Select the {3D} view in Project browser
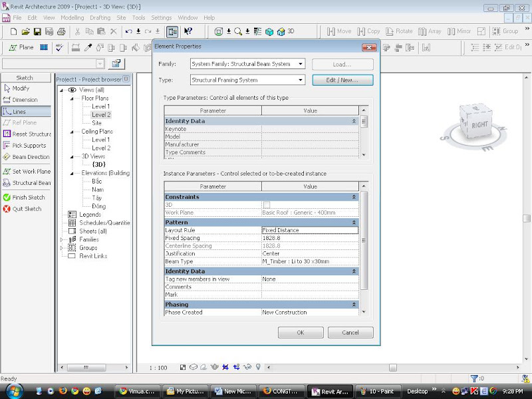 pyautogui.click(x=99, y=164)
